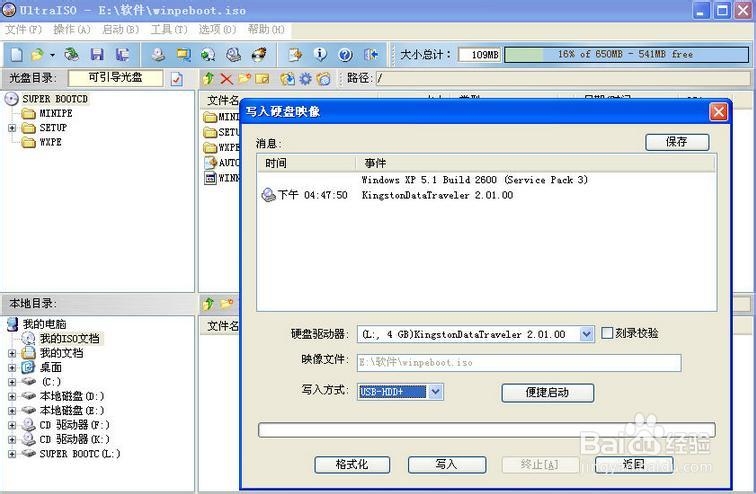Open an ISO file via folder icon
Image resolution: width=756 pixels, height=494 pixels.
(37, 54)
